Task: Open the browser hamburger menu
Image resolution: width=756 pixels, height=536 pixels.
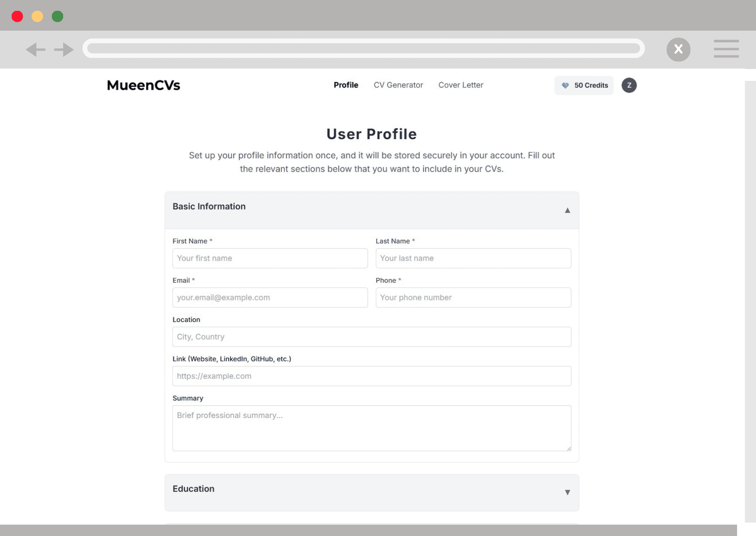Action: [x=726, y=49]
